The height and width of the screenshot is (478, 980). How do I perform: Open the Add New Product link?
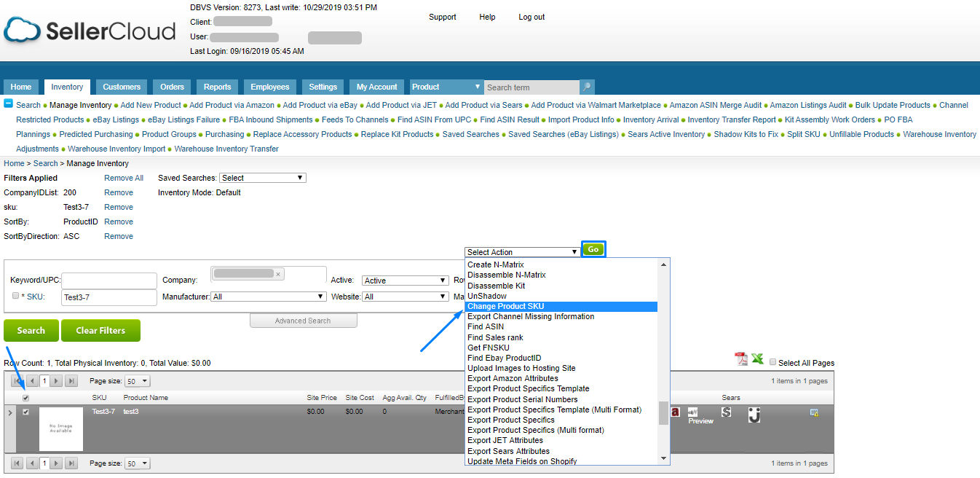tap(151, 105)
